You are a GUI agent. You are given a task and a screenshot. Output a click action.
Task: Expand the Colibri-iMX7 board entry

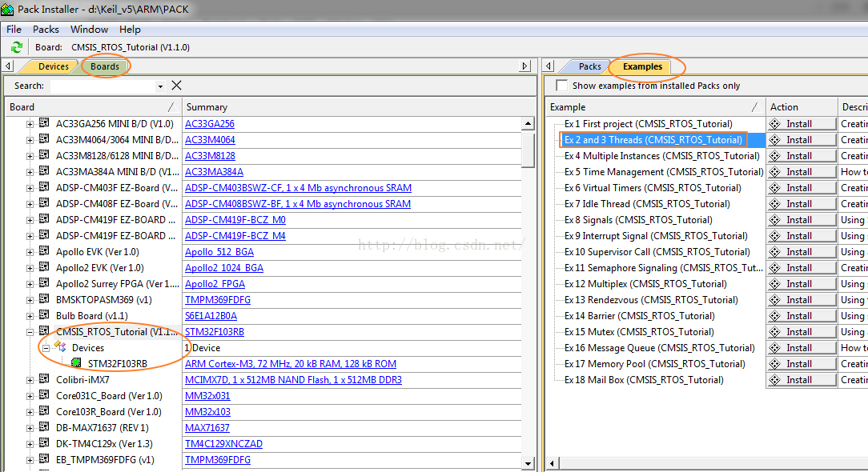(30, 380)
